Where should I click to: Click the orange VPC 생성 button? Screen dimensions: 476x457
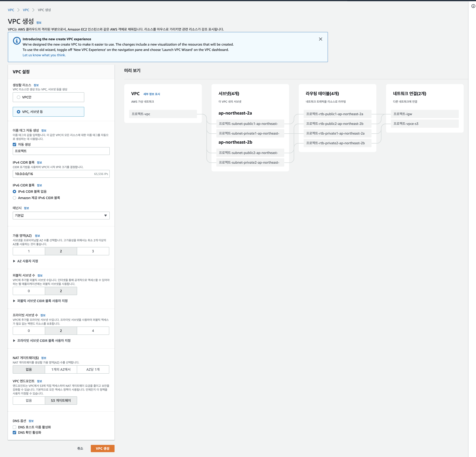(x=103, y=448)
